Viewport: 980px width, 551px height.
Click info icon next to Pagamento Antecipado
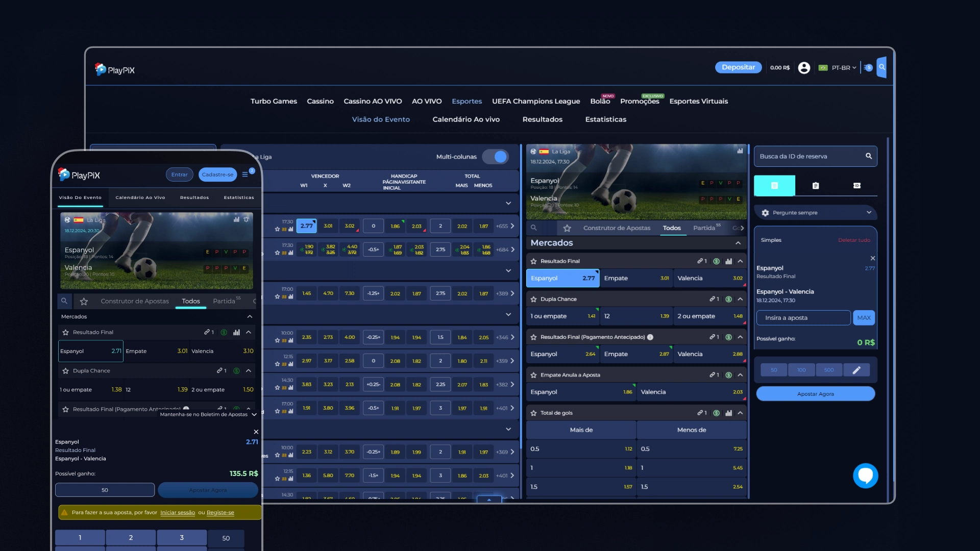click(x=650, y=337)
